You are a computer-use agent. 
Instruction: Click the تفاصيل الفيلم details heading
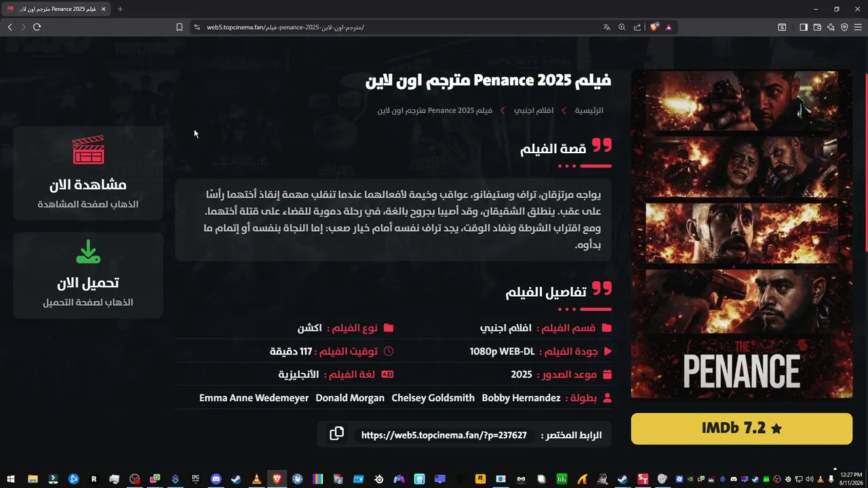click(x=546, y=292)
